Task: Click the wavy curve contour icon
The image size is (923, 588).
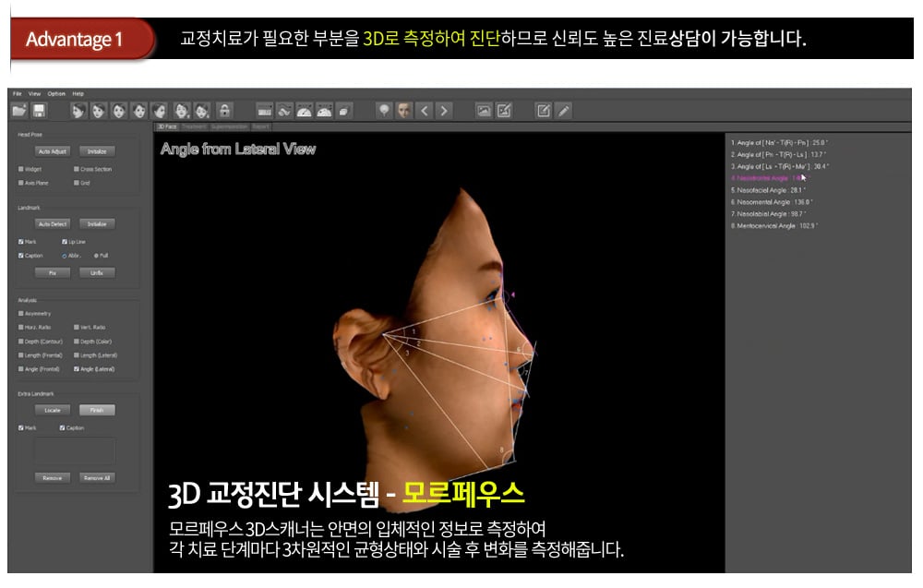Action: 285,111
